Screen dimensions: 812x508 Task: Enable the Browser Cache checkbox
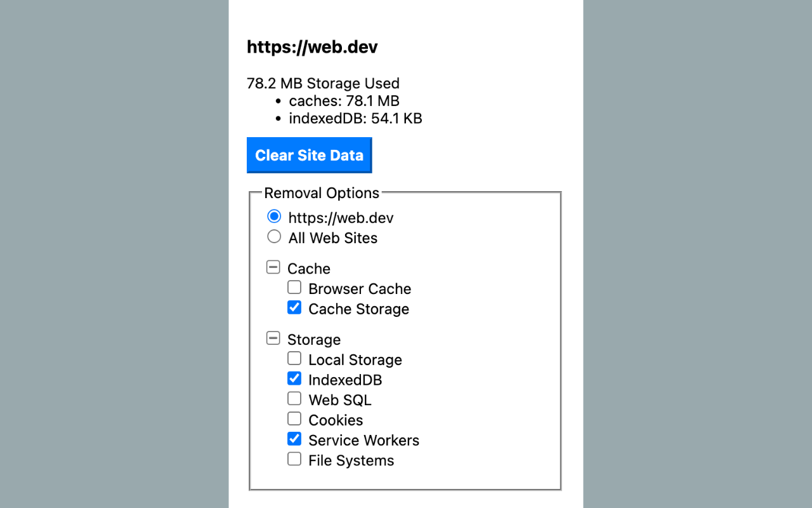coord(294,288)
